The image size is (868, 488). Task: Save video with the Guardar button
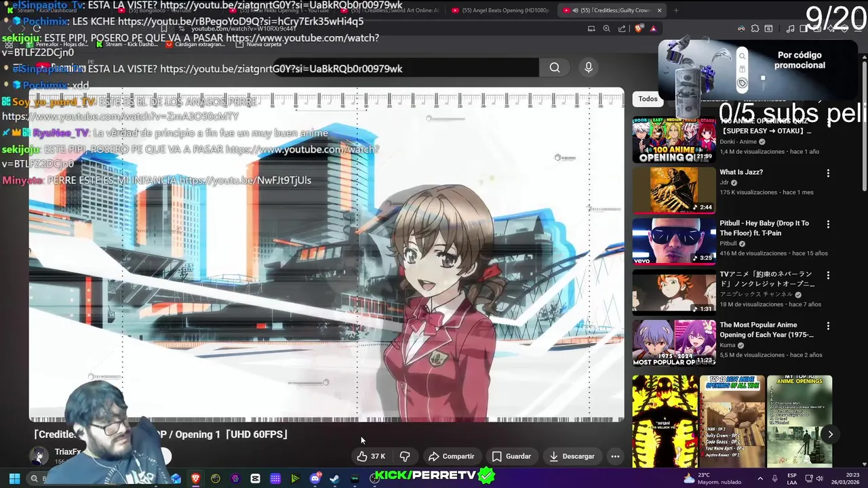(x=511, y=456)
